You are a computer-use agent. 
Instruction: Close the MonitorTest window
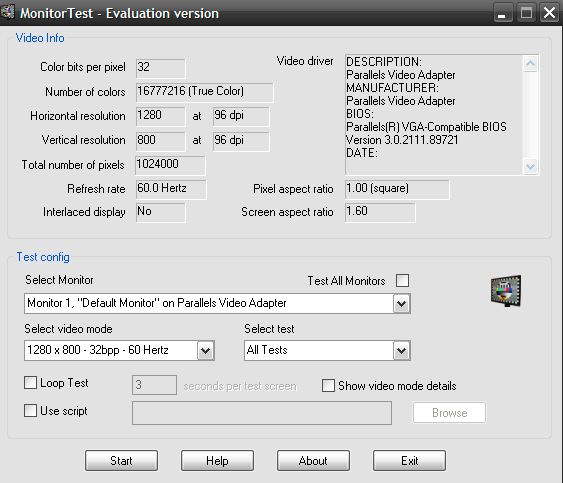click(549, 13)
